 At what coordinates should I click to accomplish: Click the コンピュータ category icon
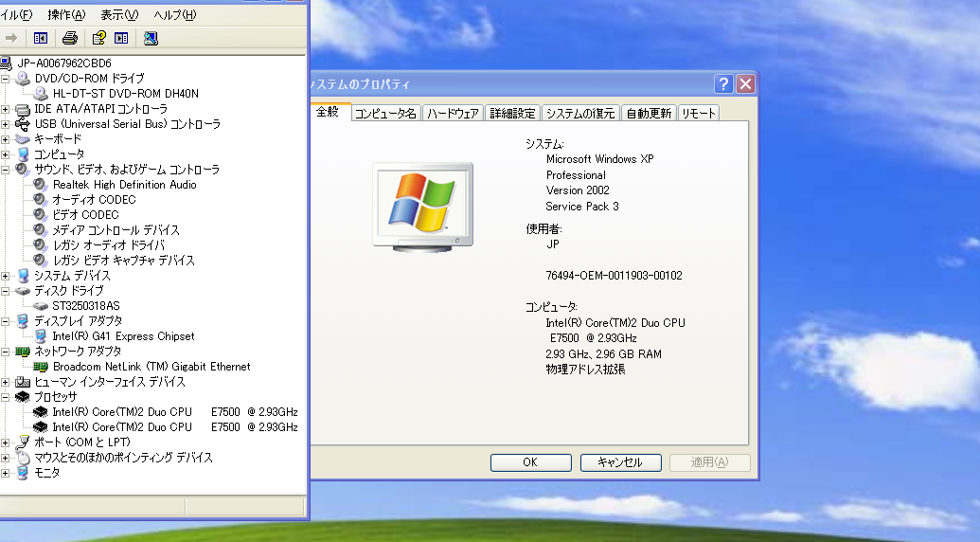click(x=23, y=154)
